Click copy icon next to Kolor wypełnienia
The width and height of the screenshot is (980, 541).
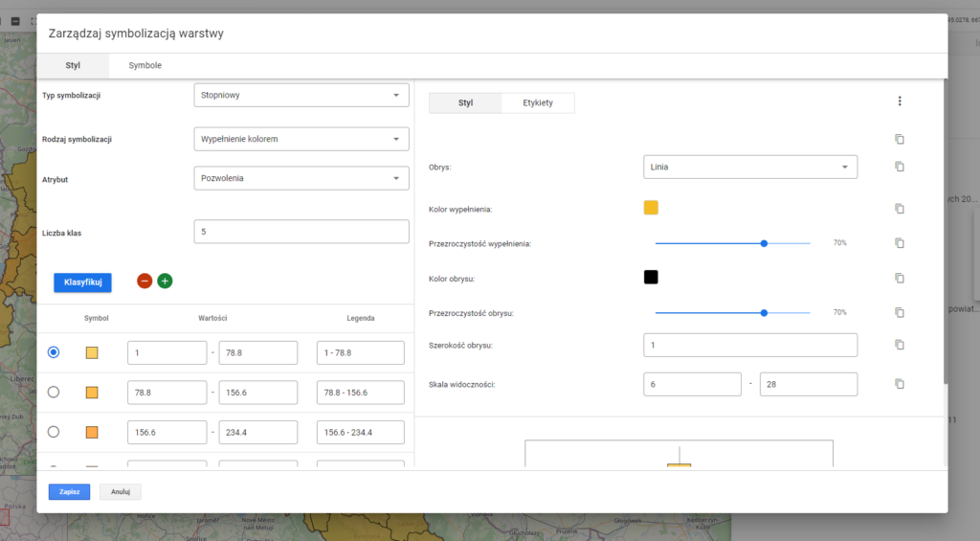point(899,209)
